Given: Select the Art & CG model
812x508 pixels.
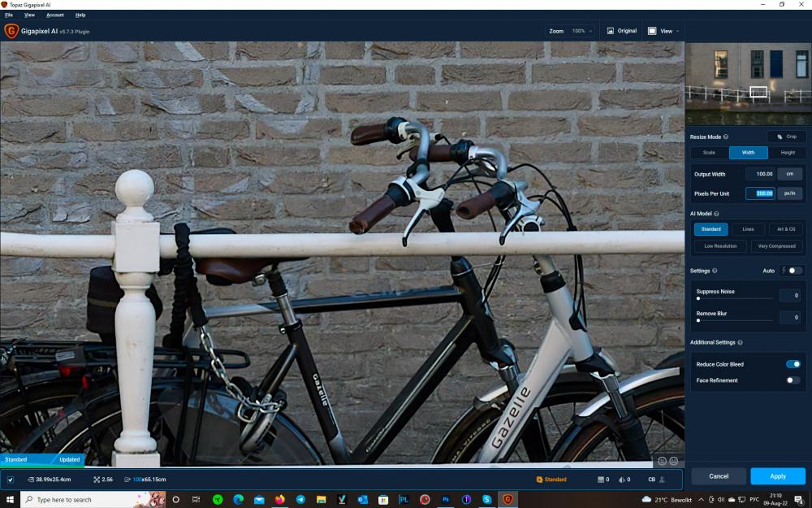Looking at the screenshot, I should click(785, 229).
